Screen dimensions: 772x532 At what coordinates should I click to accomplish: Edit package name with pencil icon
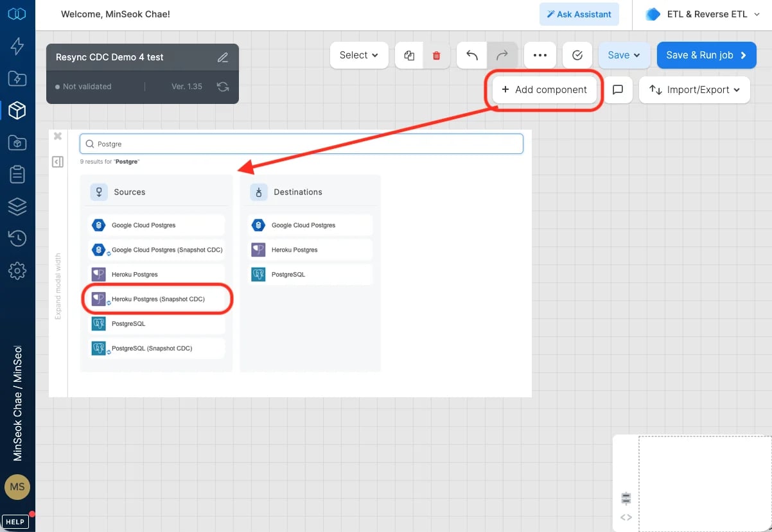click(223, 57)
